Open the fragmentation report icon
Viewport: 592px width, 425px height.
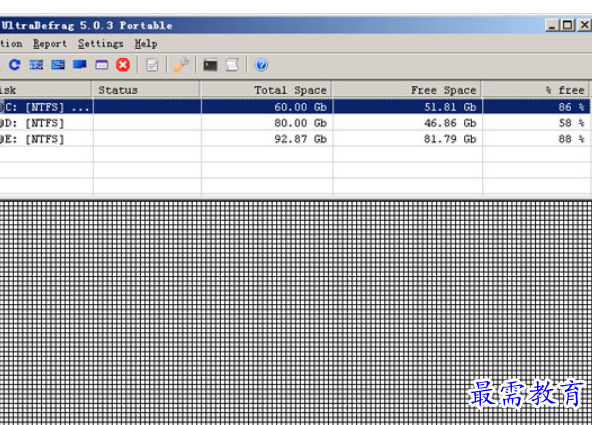pos(152,65)
